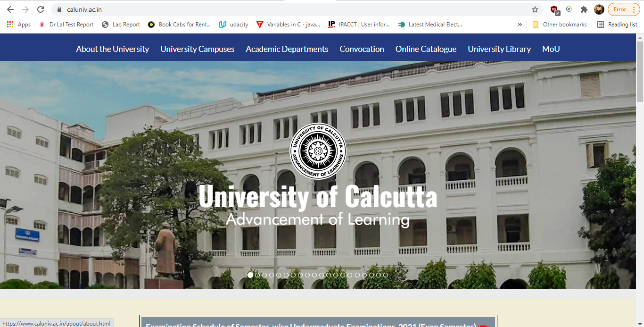Open the Academic Departments menu
Image resolution: width=644 pixels, height=327 pixels.
point(287,49)
